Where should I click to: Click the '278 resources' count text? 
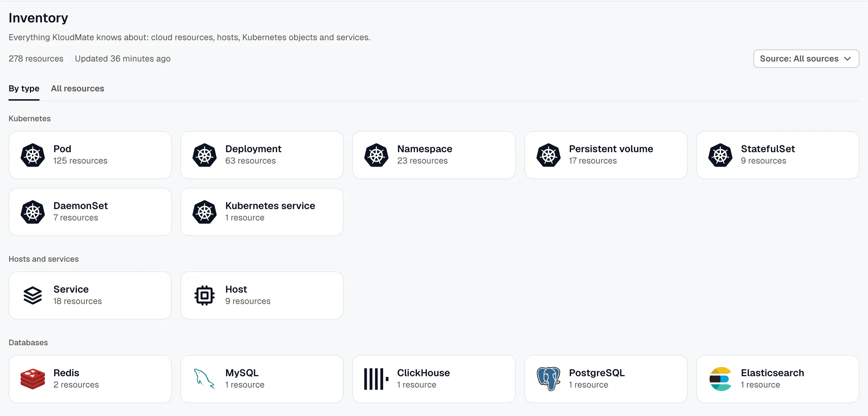[x=36, y=59]
